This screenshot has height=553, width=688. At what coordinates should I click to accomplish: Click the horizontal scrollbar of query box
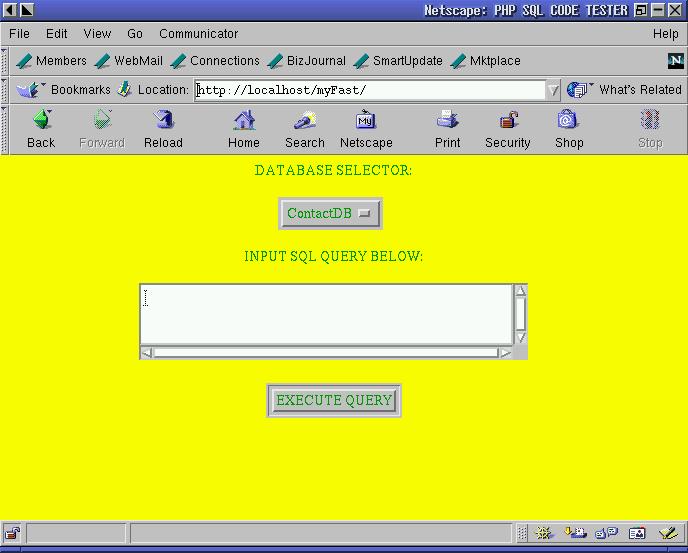[x=326, y=352]
